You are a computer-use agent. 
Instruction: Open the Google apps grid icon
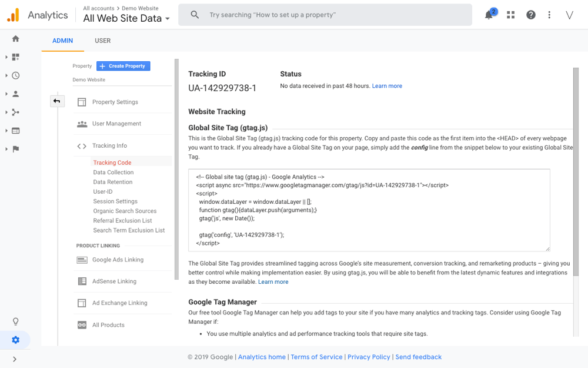pos(511,15)
